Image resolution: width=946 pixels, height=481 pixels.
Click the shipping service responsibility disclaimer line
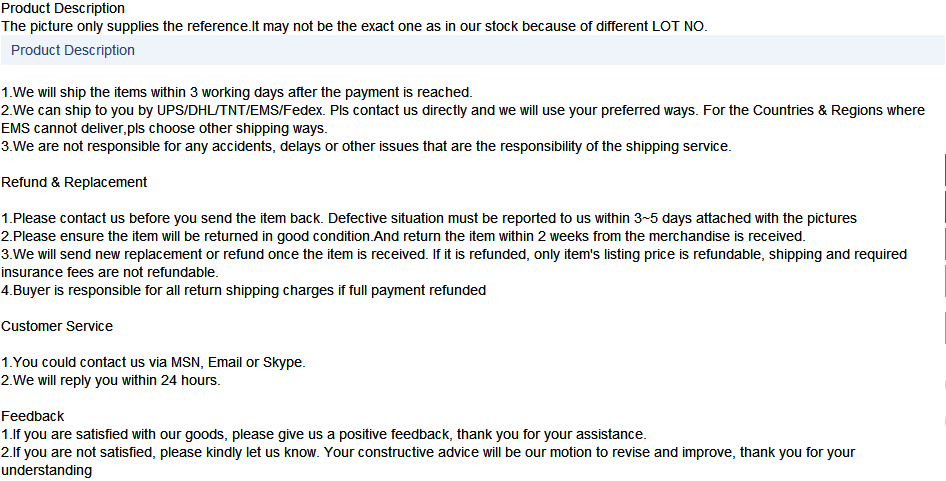366,147
